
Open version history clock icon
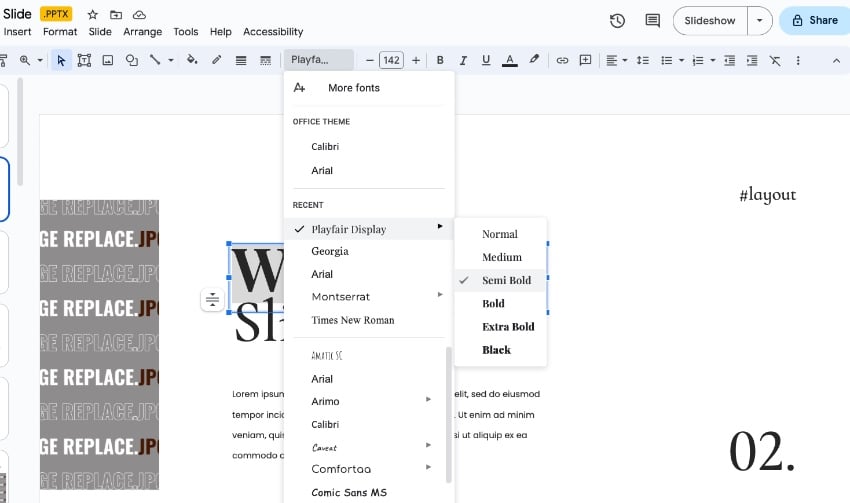pos(617,20)
